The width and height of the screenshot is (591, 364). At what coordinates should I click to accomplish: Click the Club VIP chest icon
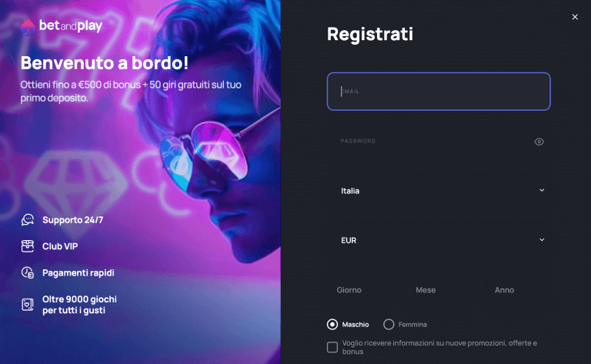28,246
